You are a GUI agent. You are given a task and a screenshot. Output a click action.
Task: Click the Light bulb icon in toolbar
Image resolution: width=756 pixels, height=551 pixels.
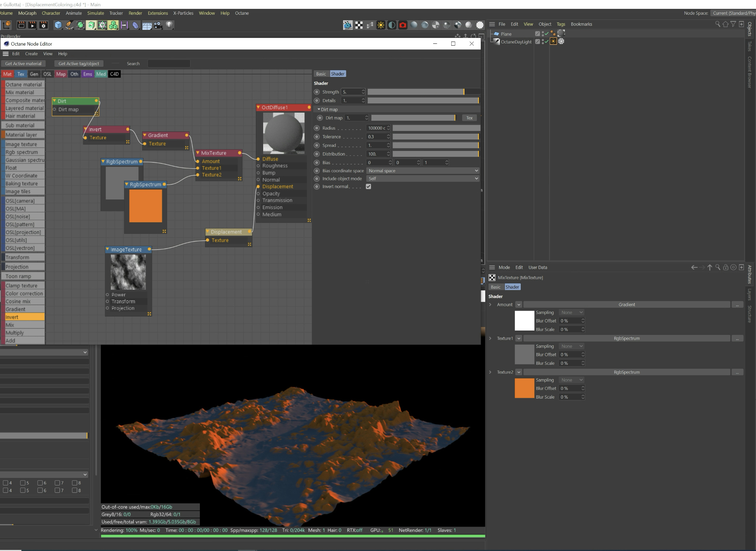coord(169,25)
